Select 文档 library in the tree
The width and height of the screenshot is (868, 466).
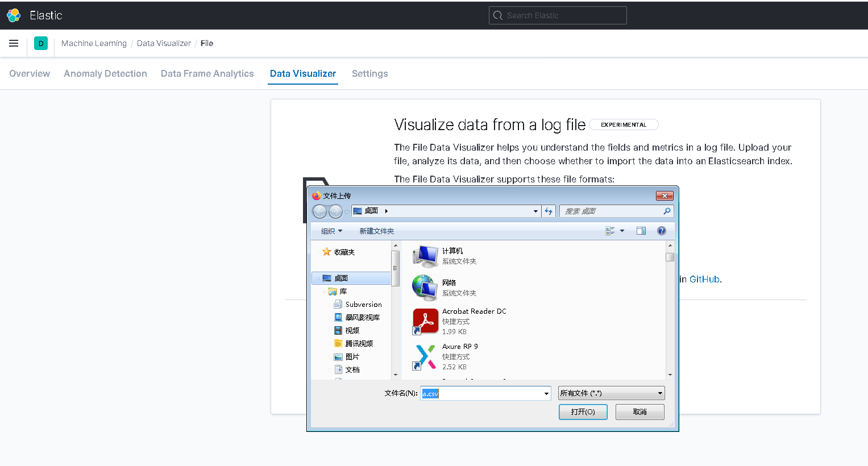pos(352,369)
